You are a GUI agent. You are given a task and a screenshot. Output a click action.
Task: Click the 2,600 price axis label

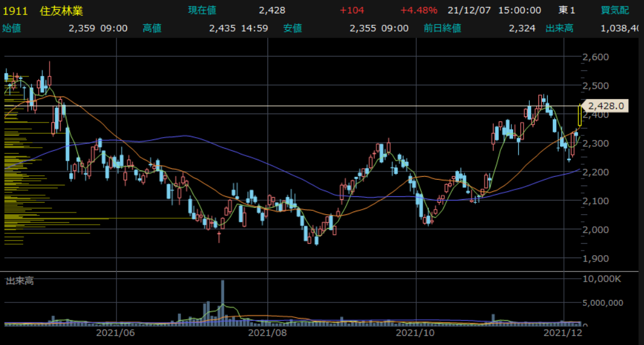pyautogui.click(x=596, y=57)
